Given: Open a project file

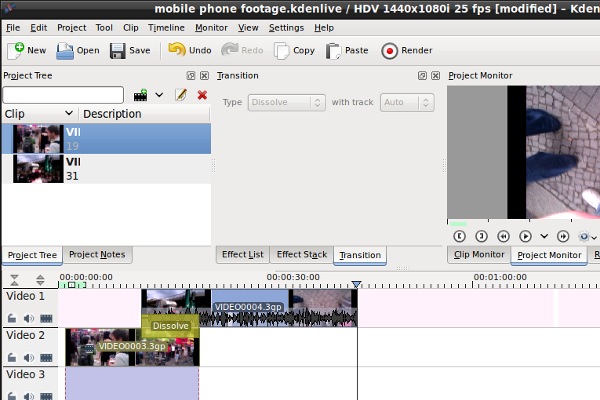Looking at the screenshot, I should click(78, 51).
